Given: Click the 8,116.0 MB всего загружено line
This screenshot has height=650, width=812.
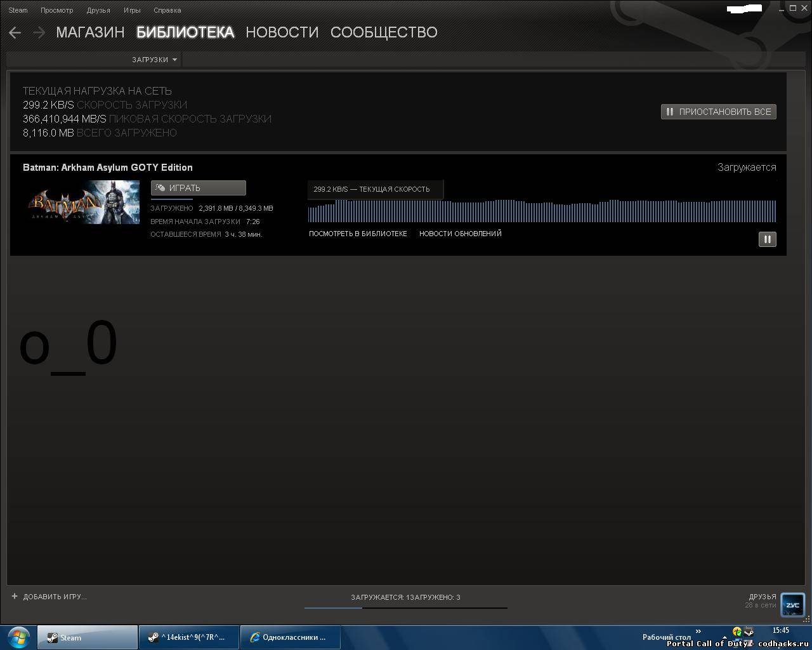Looking at the screenshot, I should pyautogui.click(x=100, y=133).
